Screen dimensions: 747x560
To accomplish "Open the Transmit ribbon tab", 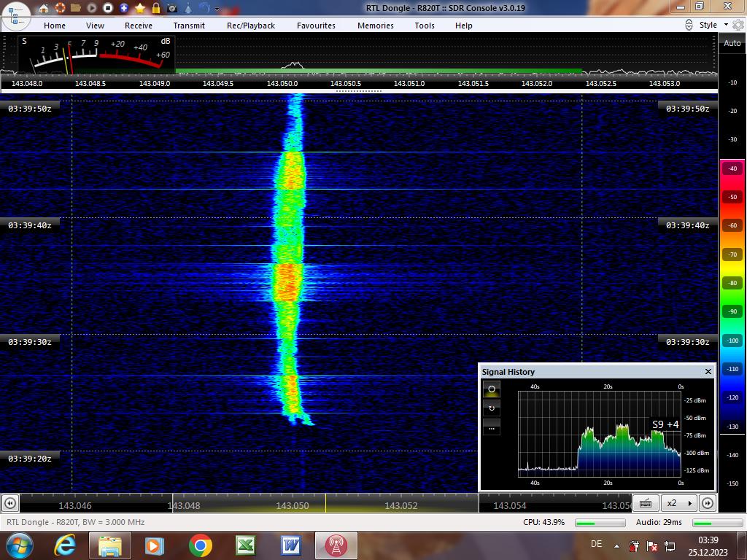I will pyautogui.click(x=189, y=26).
